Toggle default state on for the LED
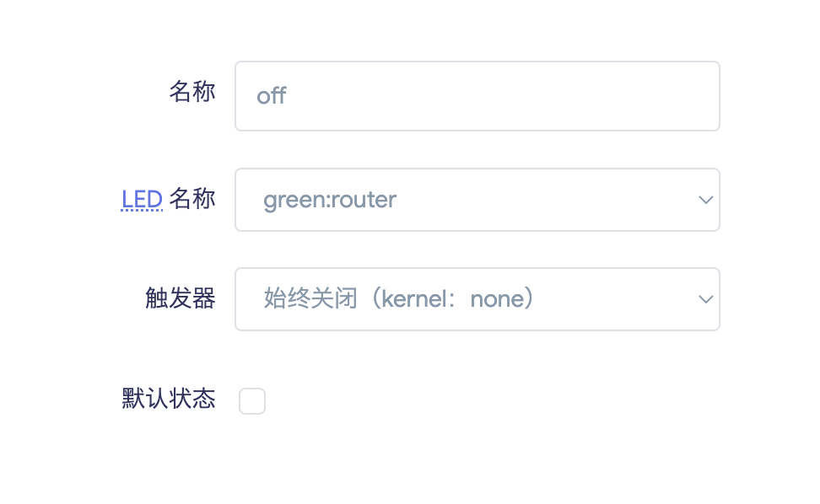The image size is (820, 504). pyautogui.click(x=252, y=401)
